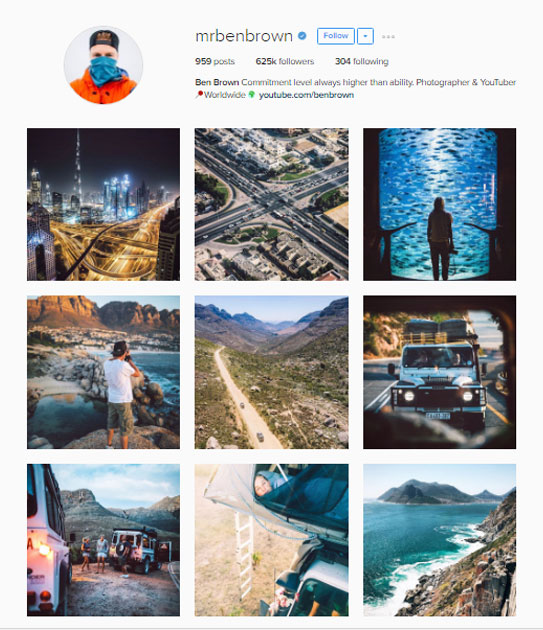Click the blue verified badge icon
Image resolution: width=543 pixels, height=630 pixels.
click(302, 36)
